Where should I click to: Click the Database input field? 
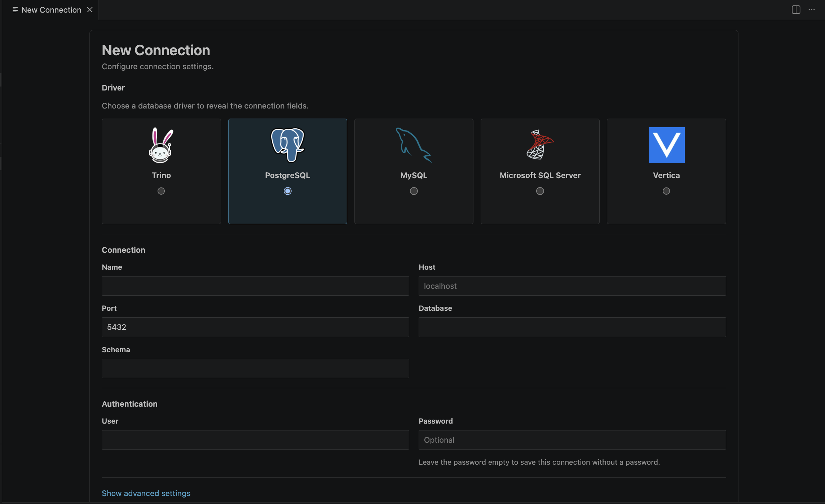pyautogui.click(x=572, y=327)
